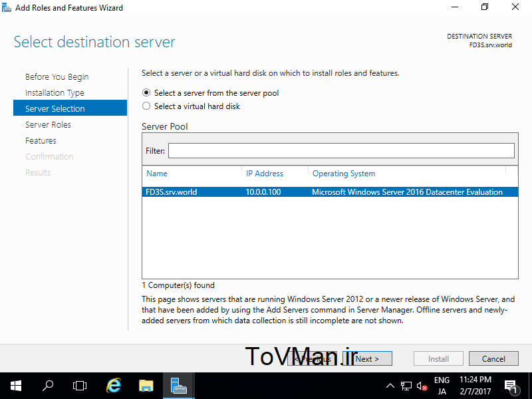Select the FD3S.srv.world server row

(330, 192)
